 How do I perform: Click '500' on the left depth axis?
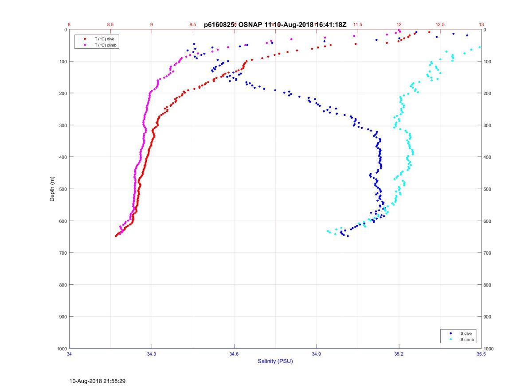coord(63,189)
